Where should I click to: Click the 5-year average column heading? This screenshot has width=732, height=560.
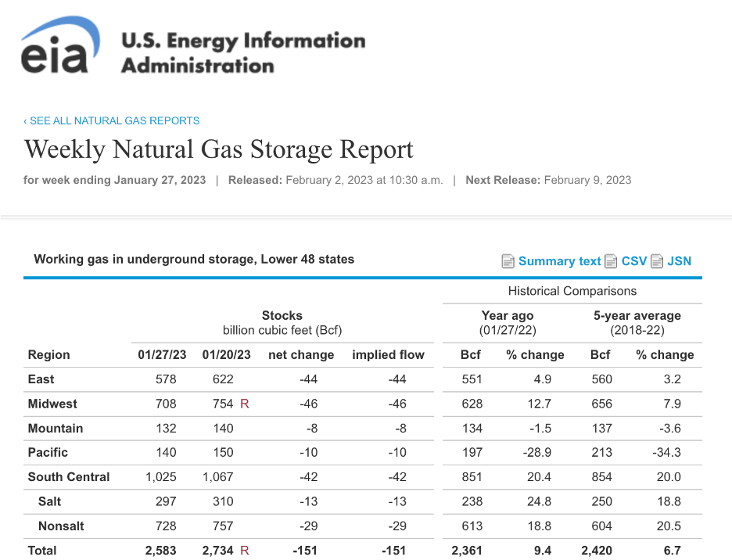pyautogui.click(x=637, y=316)
